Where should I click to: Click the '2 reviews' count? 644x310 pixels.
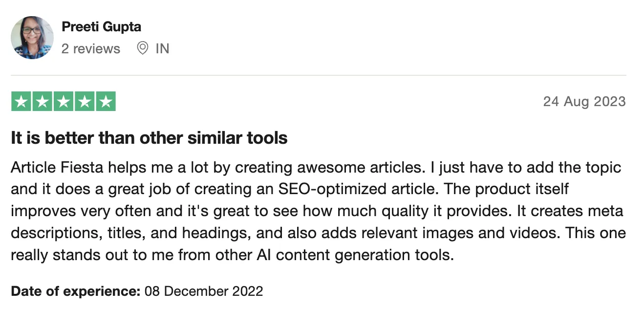(x=90, y=48)
